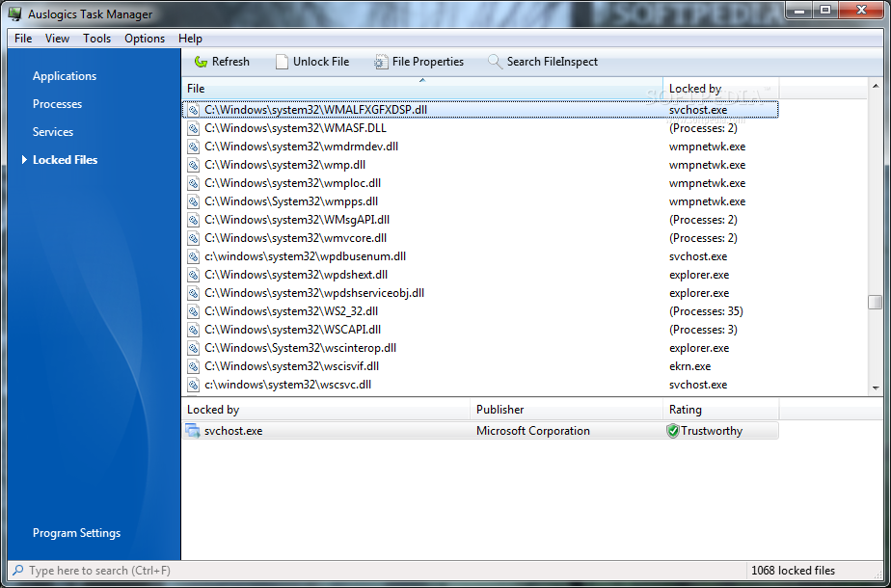Image resolution: width=891 pixels, height=588 pixels.
Task: Click the Search FileInspect magnifier icon
Action: point(495,62)
